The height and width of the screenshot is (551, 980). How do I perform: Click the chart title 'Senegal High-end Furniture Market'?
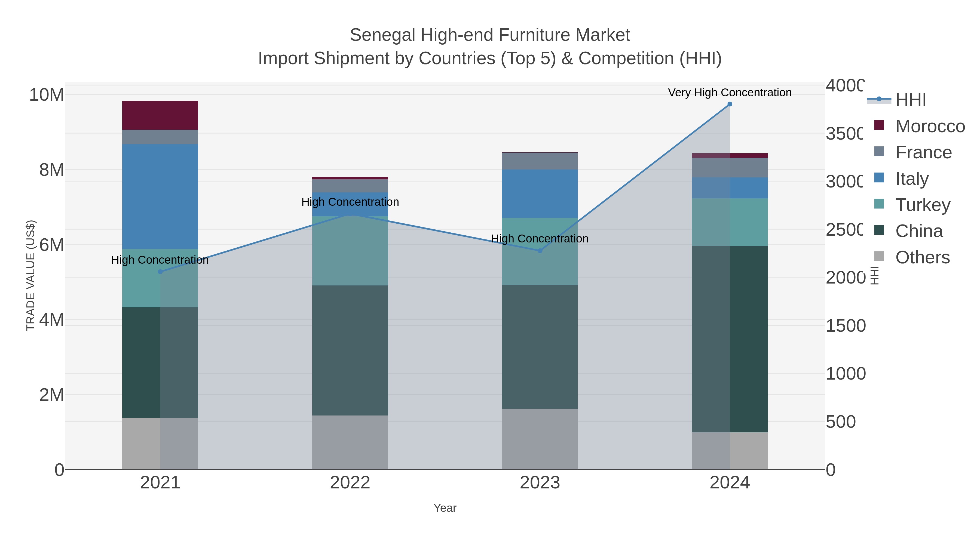490,35
